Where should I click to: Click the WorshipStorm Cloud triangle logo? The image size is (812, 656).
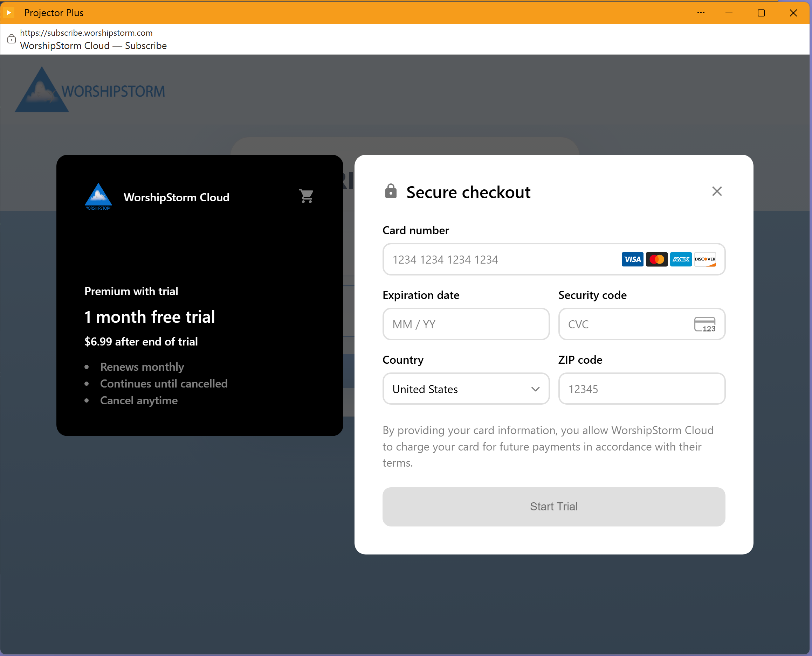[98, 196]
